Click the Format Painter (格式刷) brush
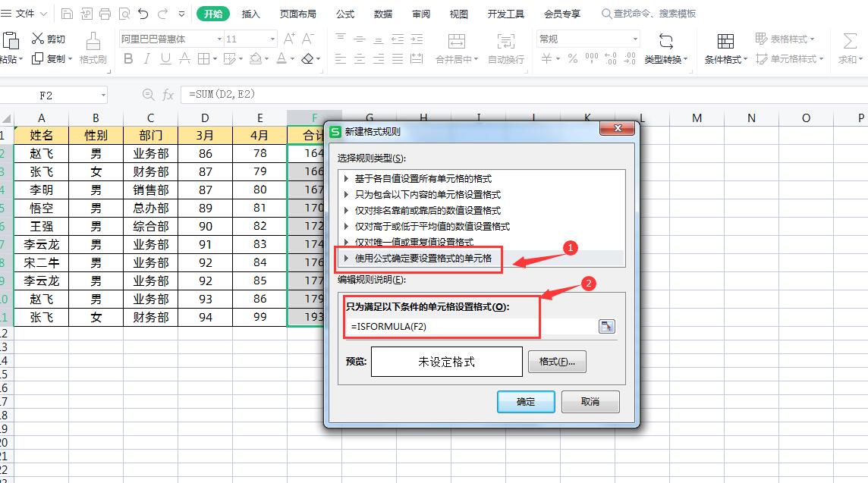Image resolution: width=868 pixels, height=483 pixels. pyautogui.click(x=93, y=42)
